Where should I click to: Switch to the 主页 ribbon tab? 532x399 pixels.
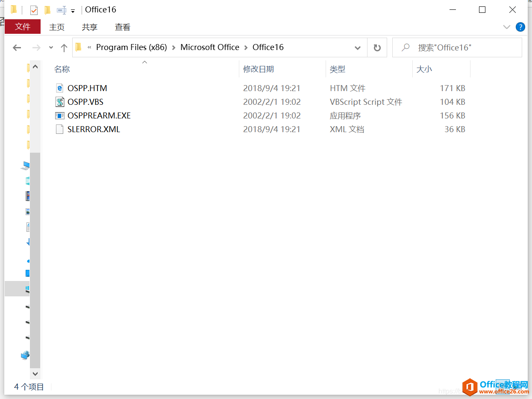[57, 27]
